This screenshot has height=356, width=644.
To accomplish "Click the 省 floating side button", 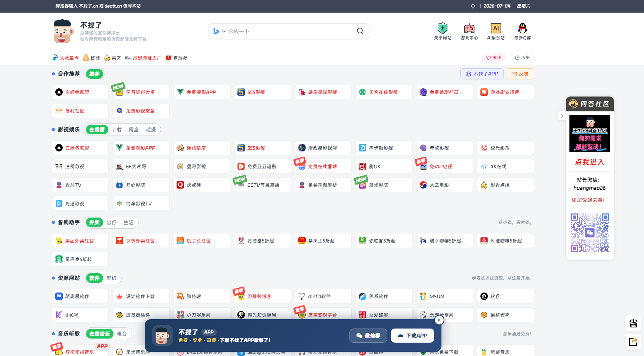I will click(x=633, y=323).
